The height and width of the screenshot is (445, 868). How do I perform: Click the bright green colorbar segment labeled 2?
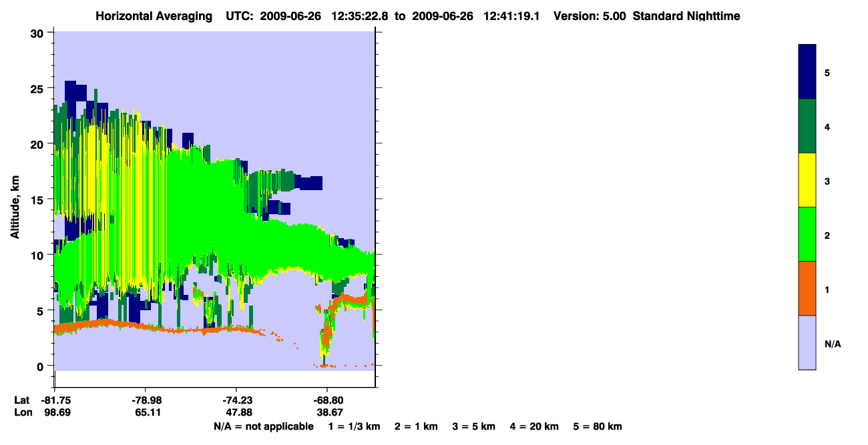[807, 234]
